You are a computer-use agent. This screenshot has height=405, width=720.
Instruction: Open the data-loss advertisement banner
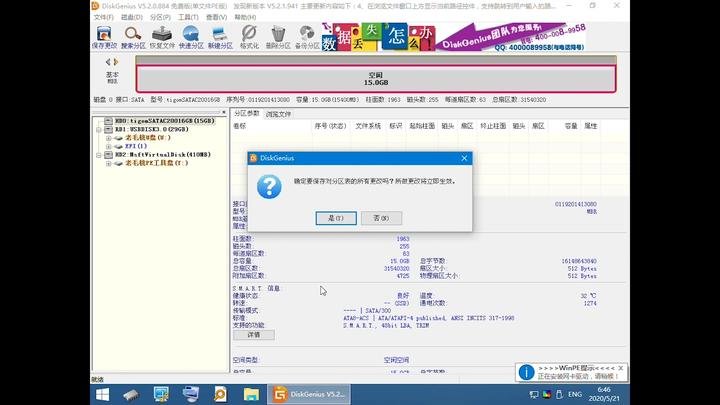click(x=378, y=37)
